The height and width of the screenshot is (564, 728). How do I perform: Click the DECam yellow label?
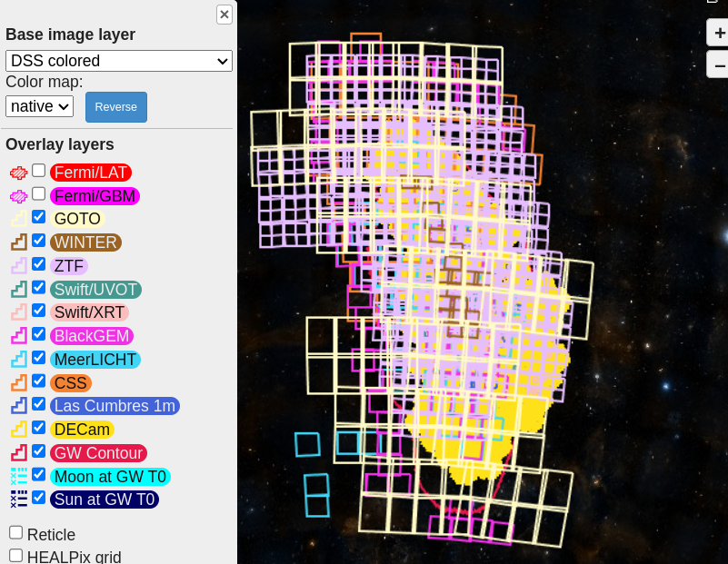82,430
